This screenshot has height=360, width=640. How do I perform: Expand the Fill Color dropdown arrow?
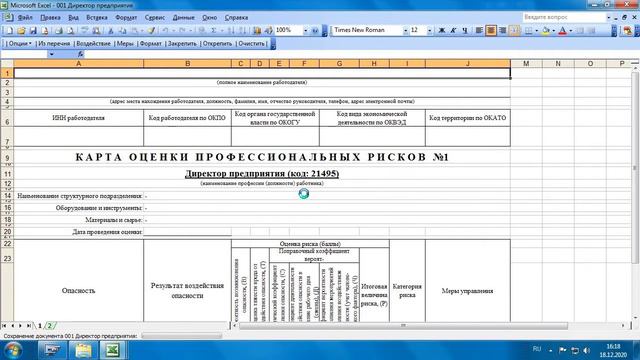coord(553,31)
